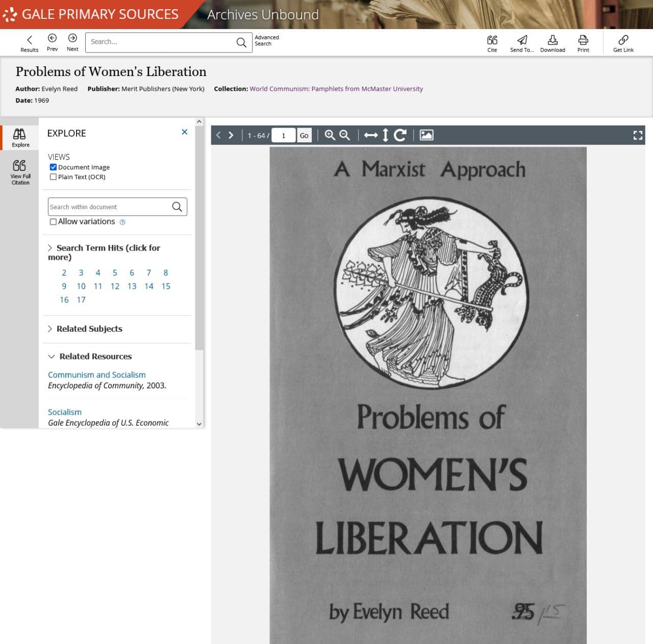The height and width of the screenshot is (644, 653).
Task: Jump to search hit page 9
Action: click(x=64, y=286)
